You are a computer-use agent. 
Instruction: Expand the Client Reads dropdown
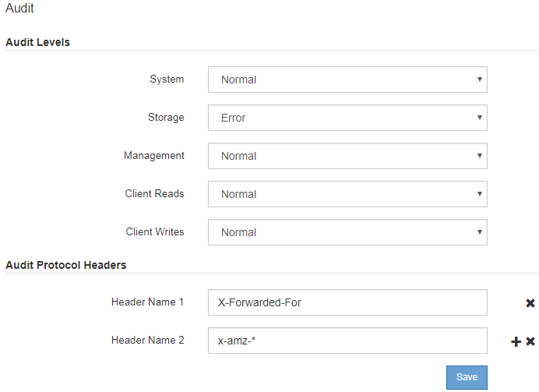(x=347, y=194)
